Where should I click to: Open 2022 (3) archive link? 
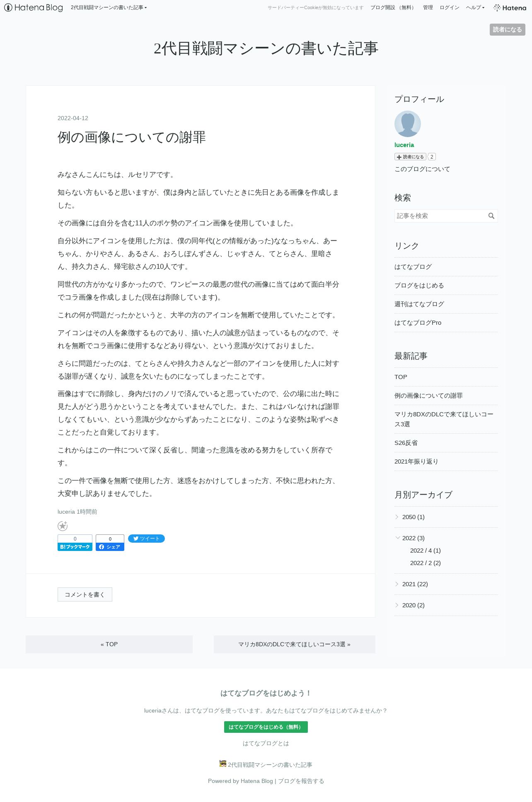[414, 538]
